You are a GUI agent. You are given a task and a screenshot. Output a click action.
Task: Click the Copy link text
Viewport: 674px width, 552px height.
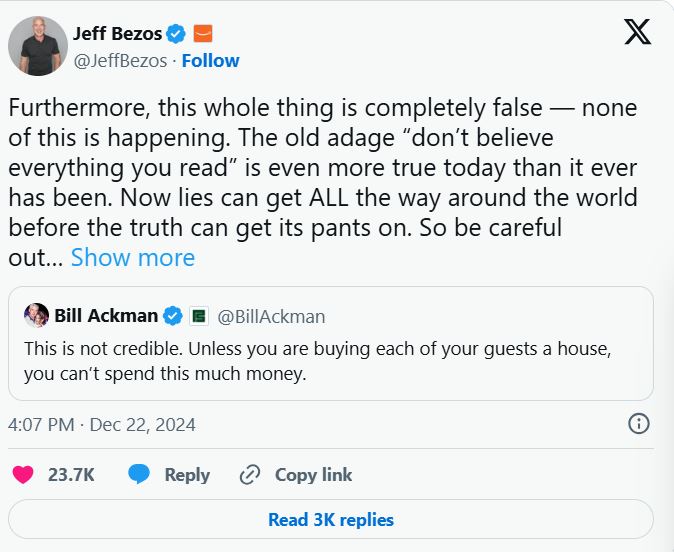[x=313, y=475]
